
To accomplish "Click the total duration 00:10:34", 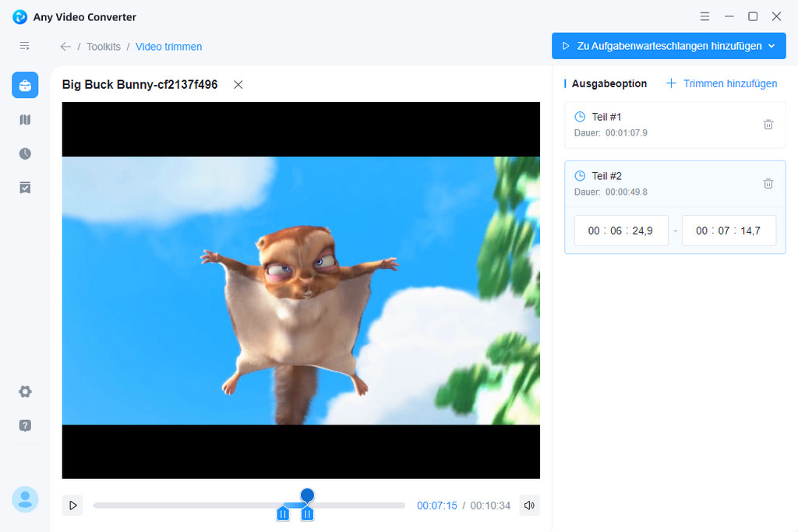I will (490, 506).
